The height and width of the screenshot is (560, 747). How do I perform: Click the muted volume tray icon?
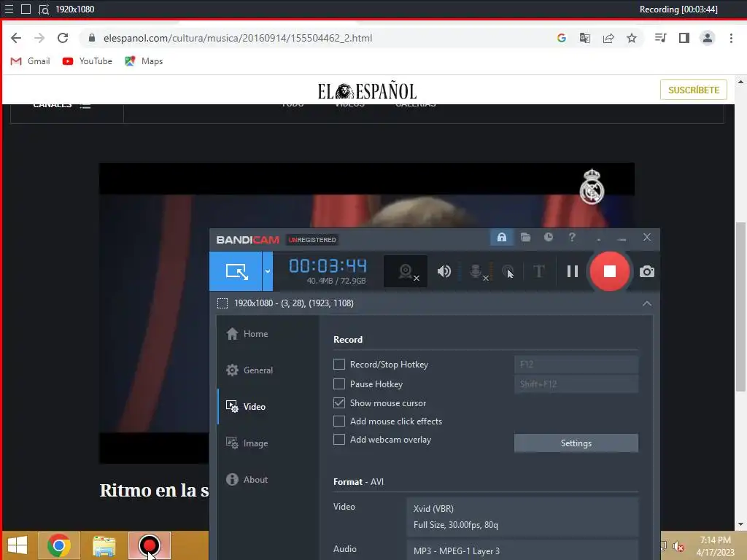678,546
